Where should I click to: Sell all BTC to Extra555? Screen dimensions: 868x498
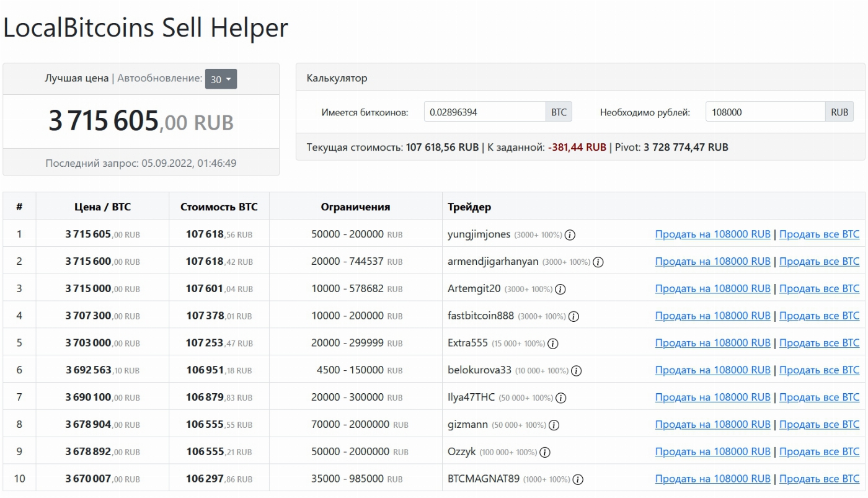[x=820, y=343]
